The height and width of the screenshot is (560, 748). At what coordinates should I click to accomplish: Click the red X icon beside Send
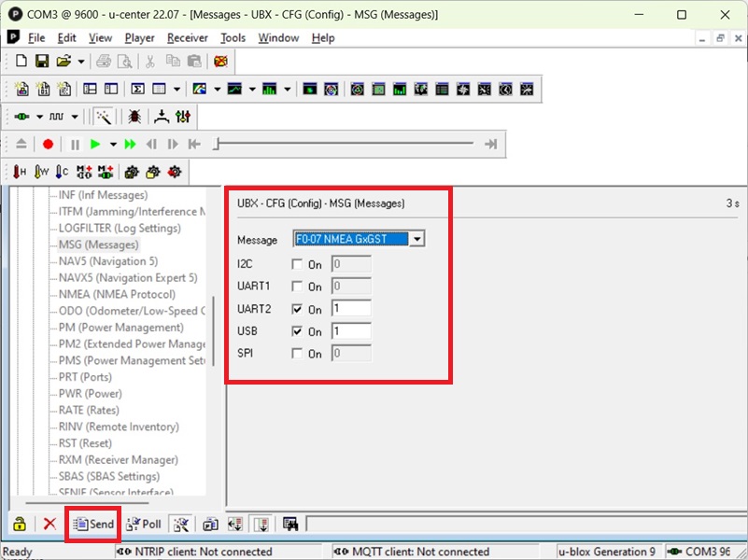pyautogui.click(x=49, y=525)
